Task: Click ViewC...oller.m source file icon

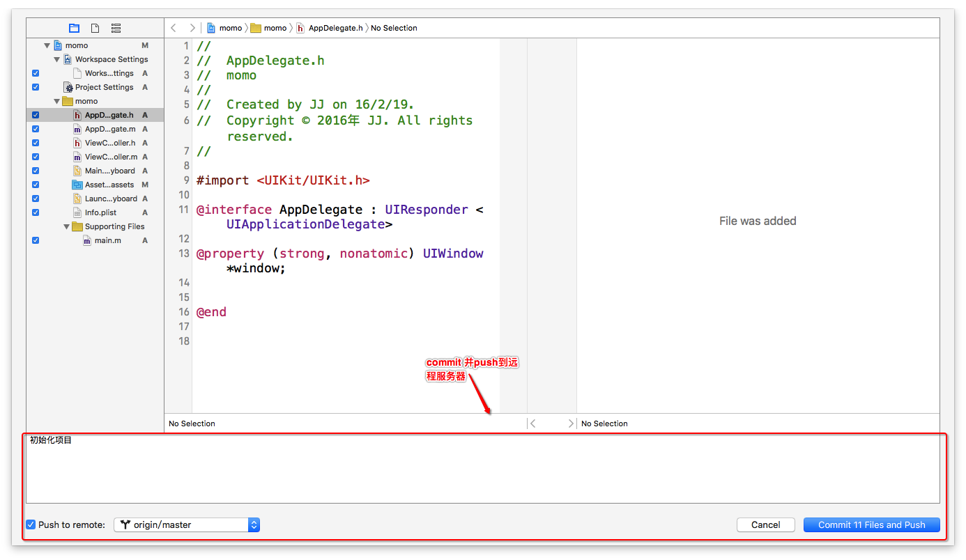Action: 77,157
